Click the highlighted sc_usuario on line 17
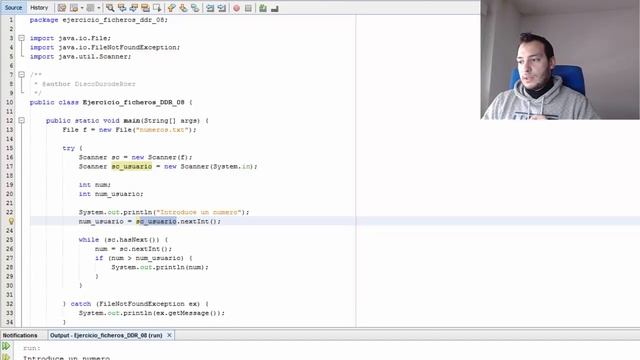This screenshot has height=360, width=640. pyautogui.click(x=131, y=166)
